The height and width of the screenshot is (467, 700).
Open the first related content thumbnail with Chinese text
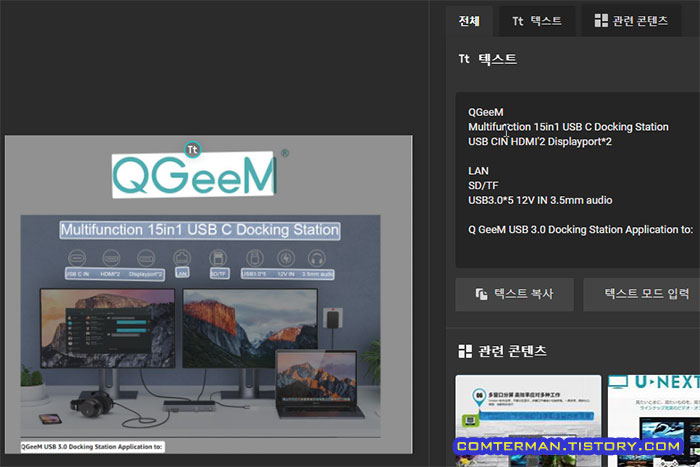528,421
